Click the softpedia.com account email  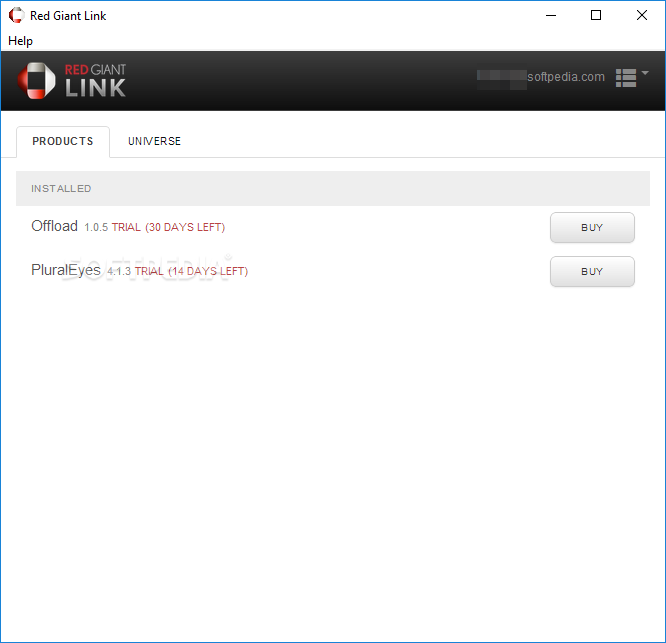pyautogui.click(x=541, y=77)
